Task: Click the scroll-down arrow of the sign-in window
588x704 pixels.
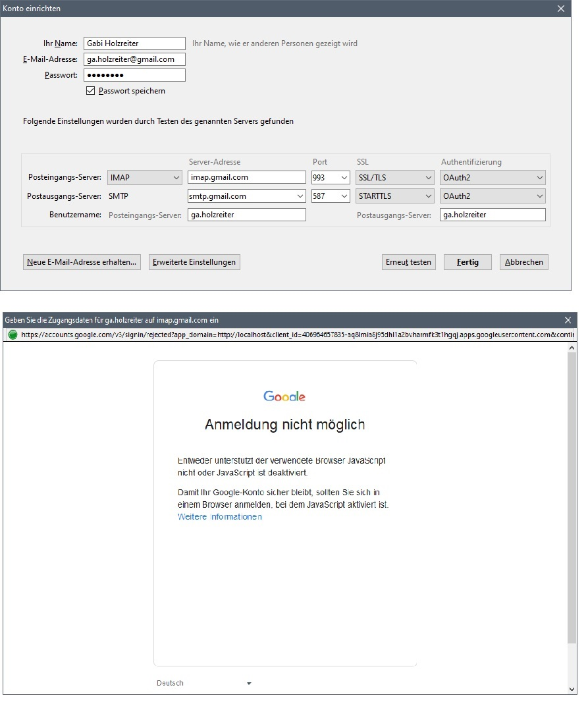Action: (x=572, y=690)
